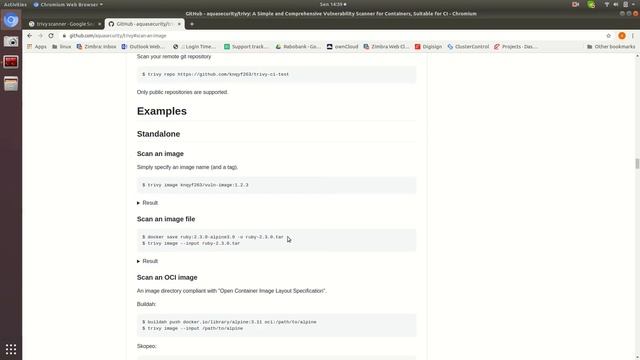640x360 pixels.
Task: Open the linux bookmarks folder
Action: pos(62,47)
